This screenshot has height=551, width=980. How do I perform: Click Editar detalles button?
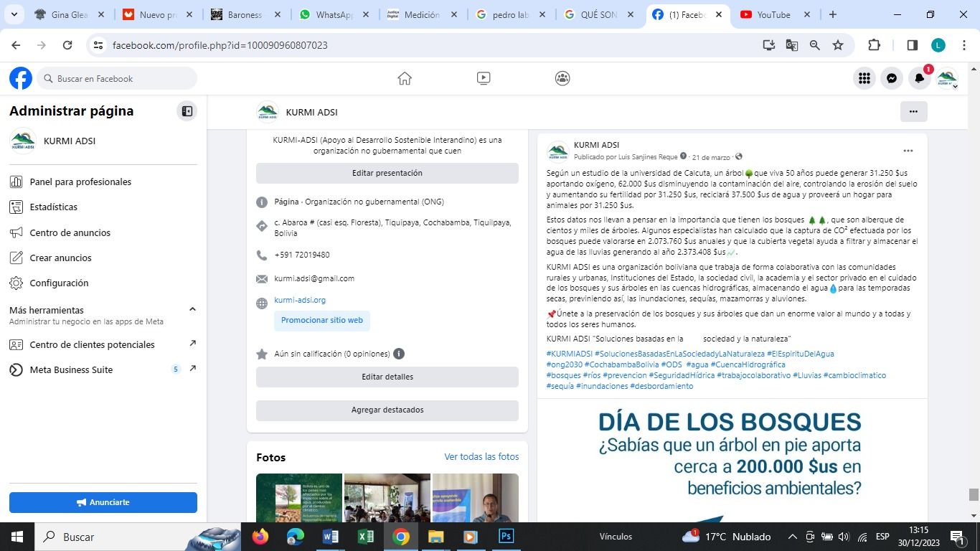click(387, 377)
